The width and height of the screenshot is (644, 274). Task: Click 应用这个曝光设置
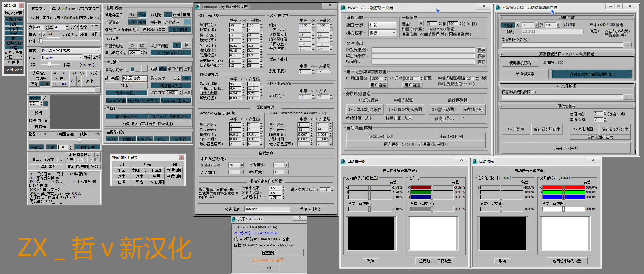tap(567, 261)
